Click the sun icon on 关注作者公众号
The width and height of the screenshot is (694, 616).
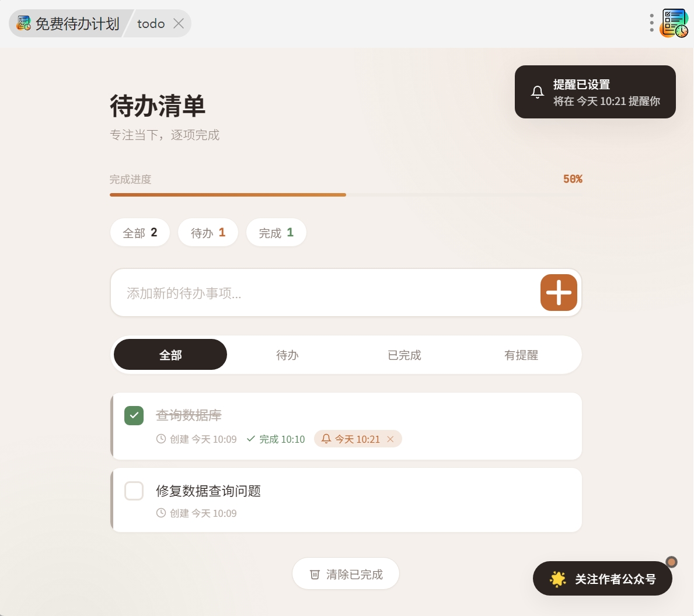[x=558, y=579]
